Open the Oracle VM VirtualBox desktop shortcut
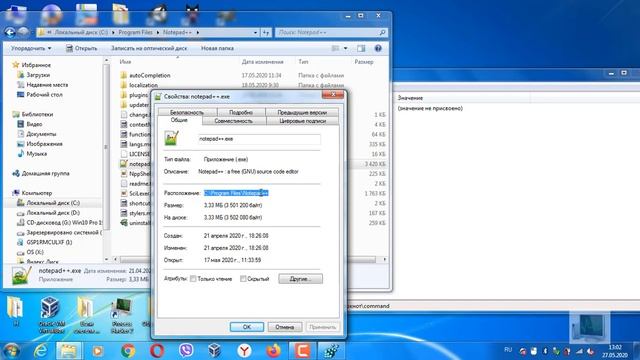Image resolution: width=640 pixels, height=360 pixels. pyautogui.click(x=51, y=315)
